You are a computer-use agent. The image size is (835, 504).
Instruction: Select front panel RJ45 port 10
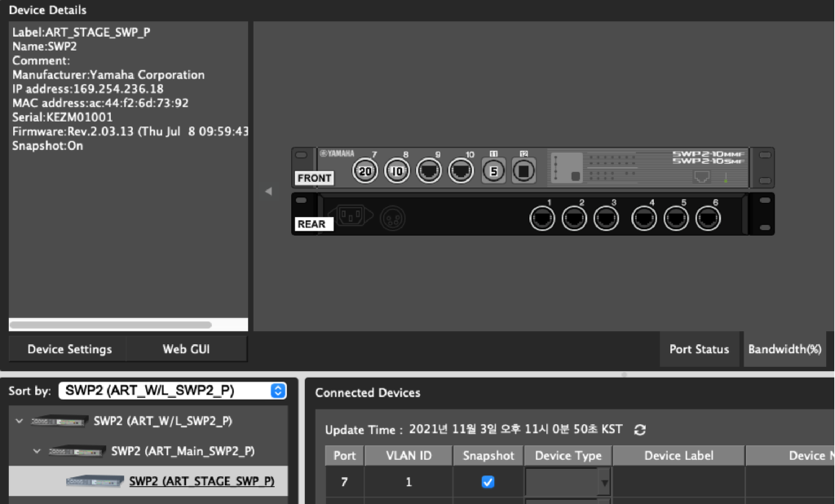461,171
